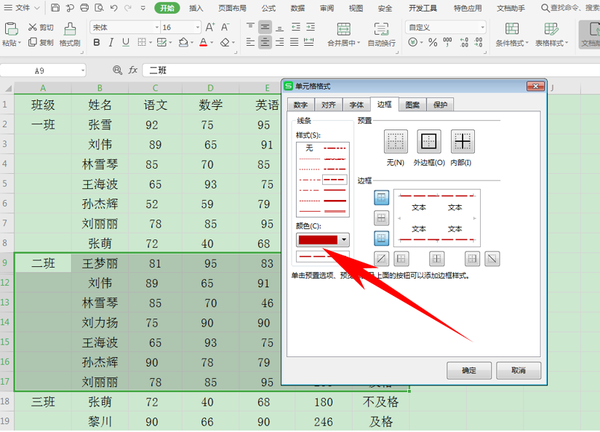Apply the 外边框 outer border preset
Screen dimensions: 600x432
pos(429,143)
